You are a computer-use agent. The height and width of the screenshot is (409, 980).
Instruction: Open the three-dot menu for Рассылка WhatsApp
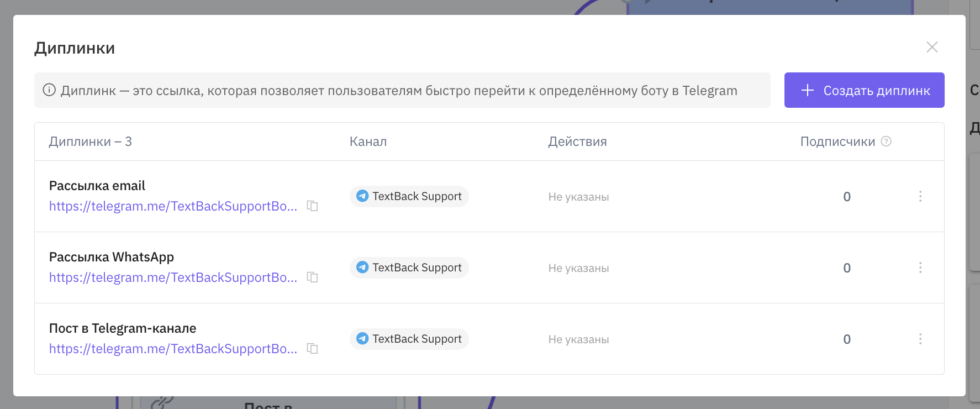920,268
